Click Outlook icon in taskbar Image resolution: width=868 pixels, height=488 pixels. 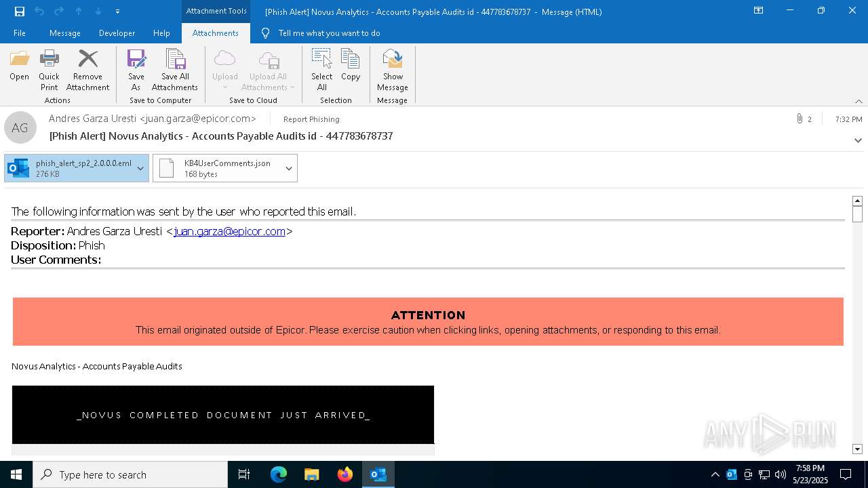[378, 474]
